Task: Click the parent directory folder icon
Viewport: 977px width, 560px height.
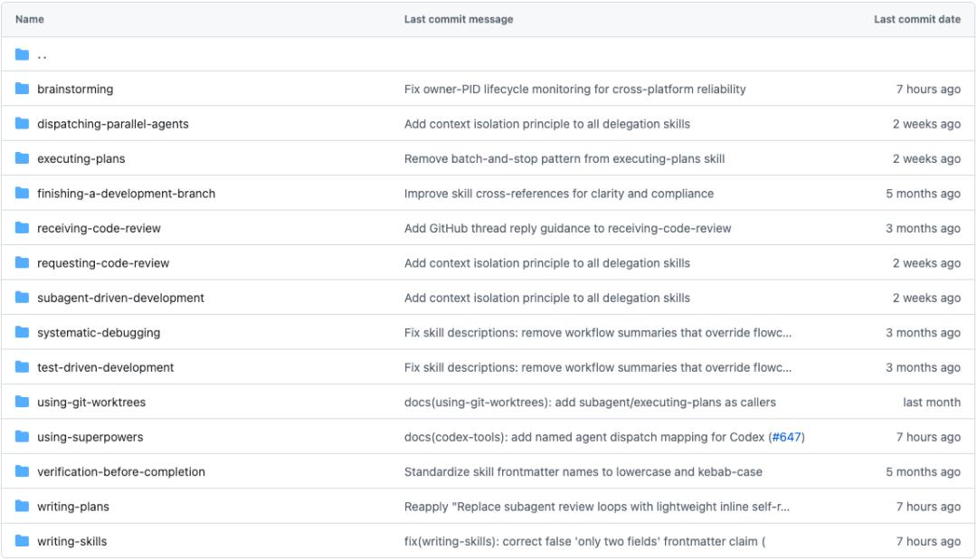Action: (23, 54)
